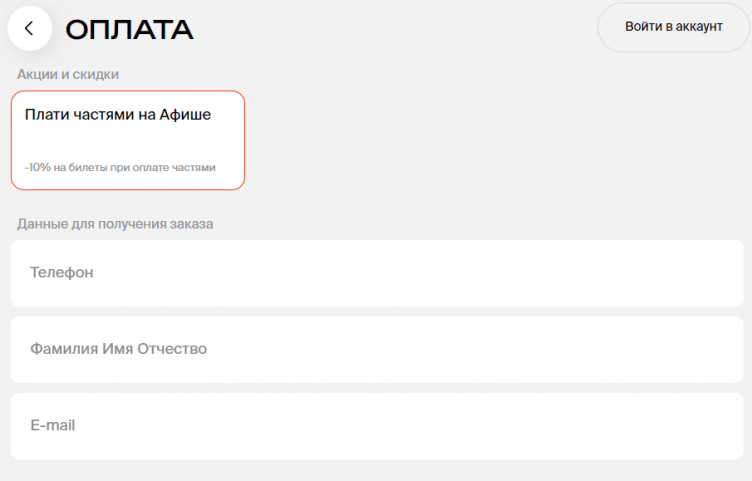Click the "ОПЛАТА" page heading
This screenshot has height=481, width=752.
click(129, 30)
